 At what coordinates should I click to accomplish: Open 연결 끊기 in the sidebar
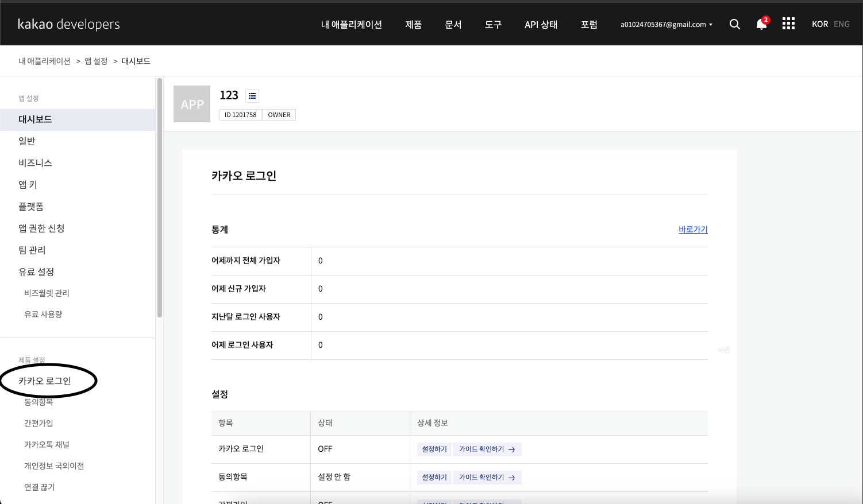tap(40, 487)
